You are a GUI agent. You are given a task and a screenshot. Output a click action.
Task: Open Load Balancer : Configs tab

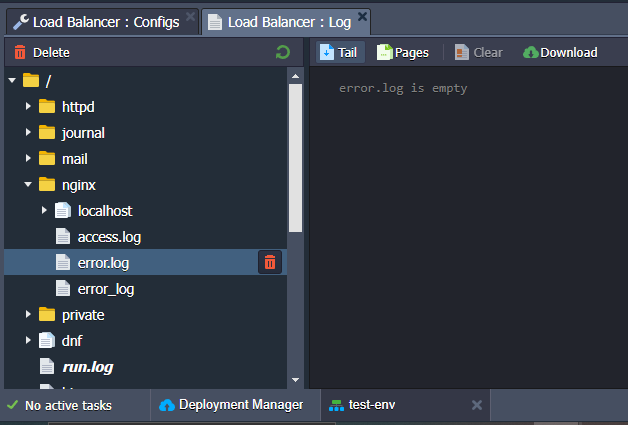point(102,22)
